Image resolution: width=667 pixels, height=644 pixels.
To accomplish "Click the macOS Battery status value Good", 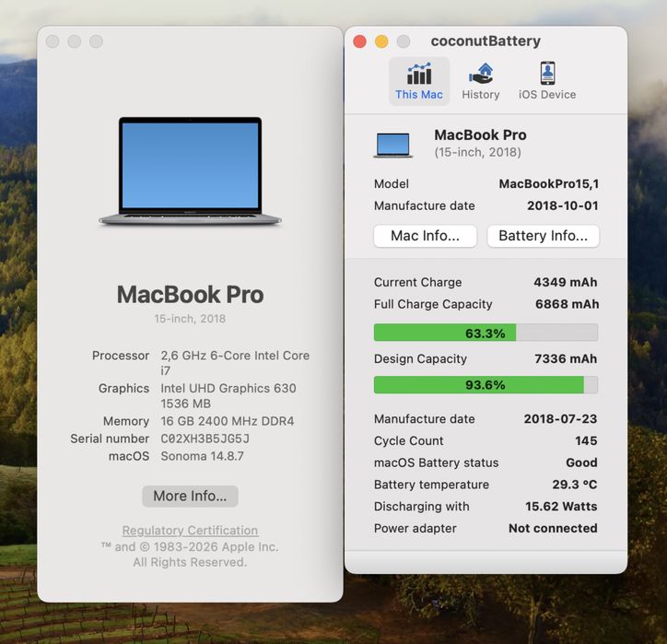I will (x=581, y=463).
